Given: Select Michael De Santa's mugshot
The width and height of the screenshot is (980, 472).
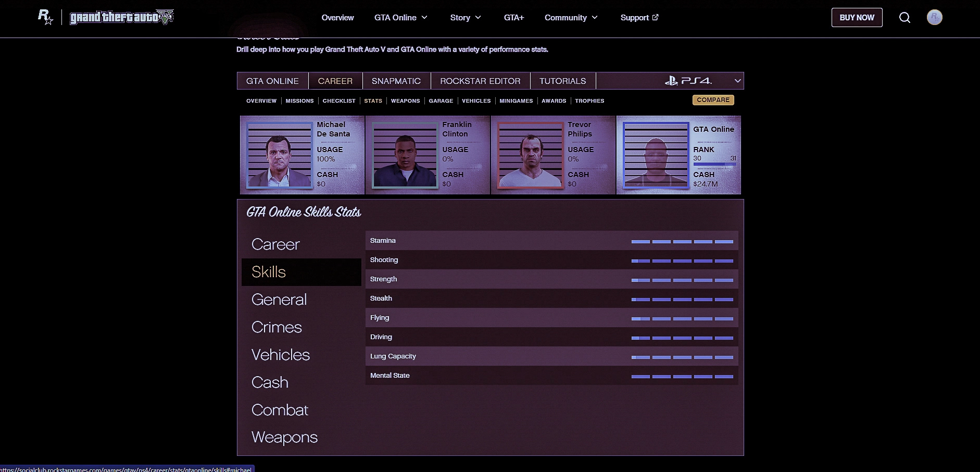Looking at the screenshot, I should click(279, 155).
